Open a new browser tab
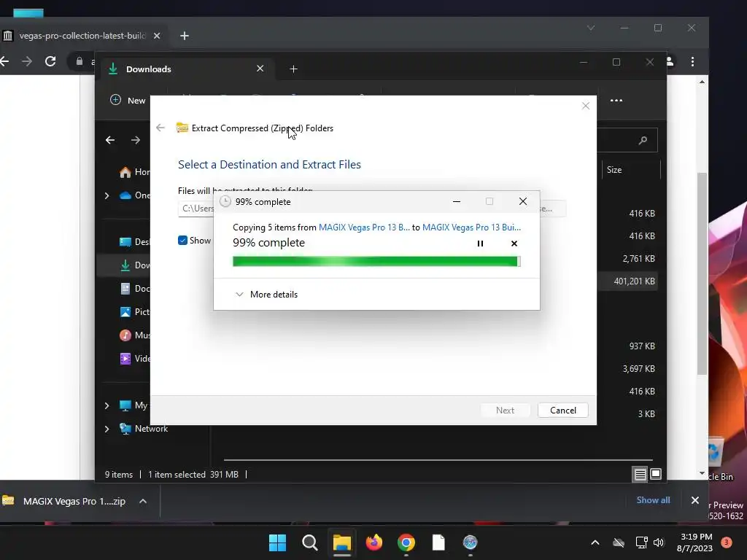 (x=185, y=36)
